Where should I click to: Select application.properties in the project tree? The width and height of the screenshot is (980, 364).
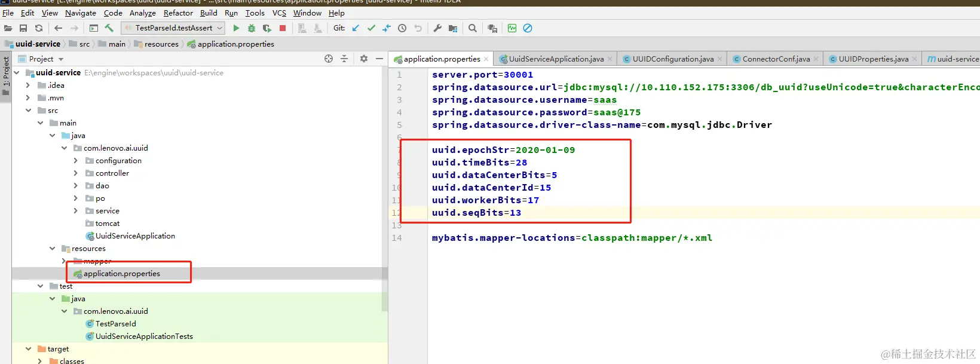(122, 274)
